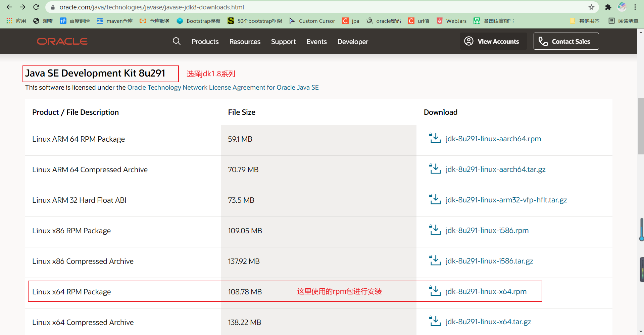644x335 pixels.
Task: Open the Support menu
Action: (x=284, y=42)
